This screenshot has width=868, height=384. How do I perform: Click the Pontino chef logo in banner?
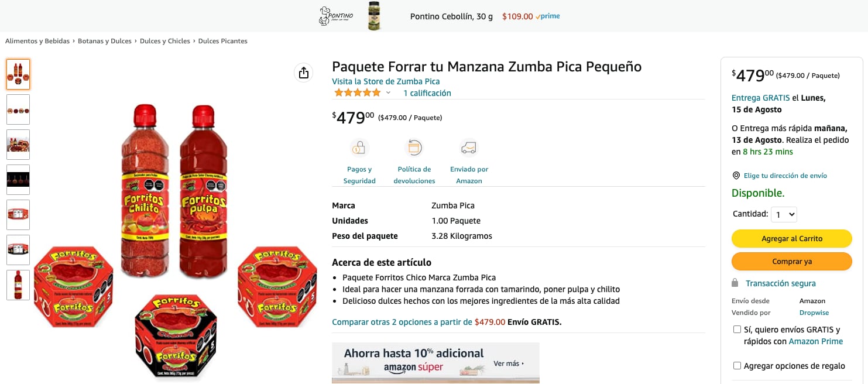coord(332,16)
